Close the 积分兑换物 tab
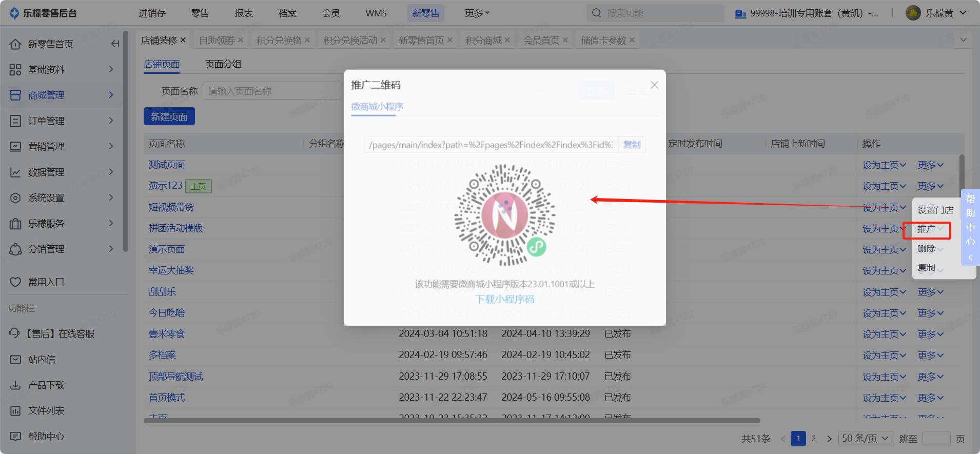The image size is (980, 454). [x=307, y=40]
